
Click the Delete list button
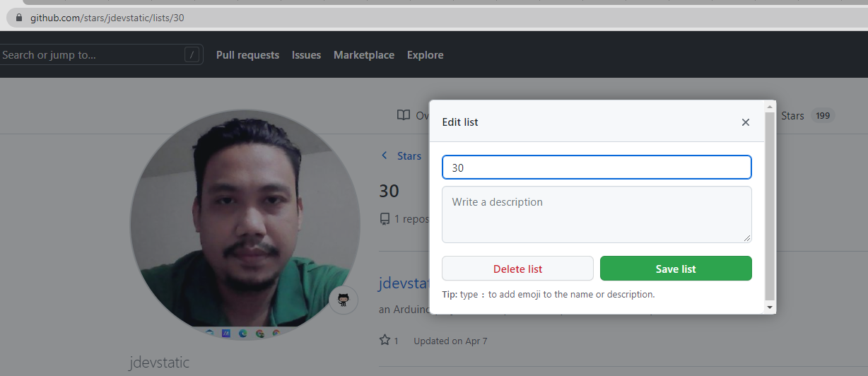point(517,269)
